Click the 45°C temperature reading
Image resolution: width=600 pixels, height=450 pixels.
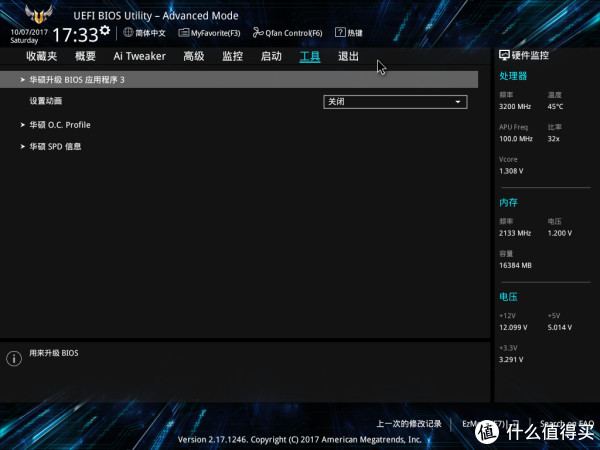[555, 106]
